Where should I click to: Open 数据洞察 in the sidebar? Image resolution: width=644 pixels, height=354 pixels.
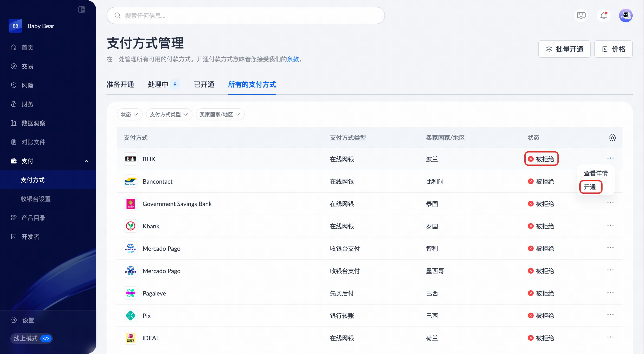pyautogui.click(x=33, y=123)
